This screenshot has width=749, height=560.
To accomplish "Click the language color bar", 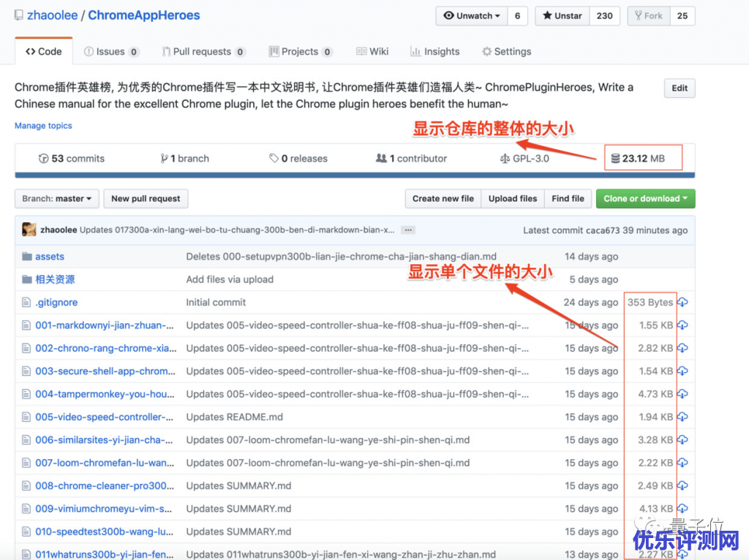I will point(355,175).
